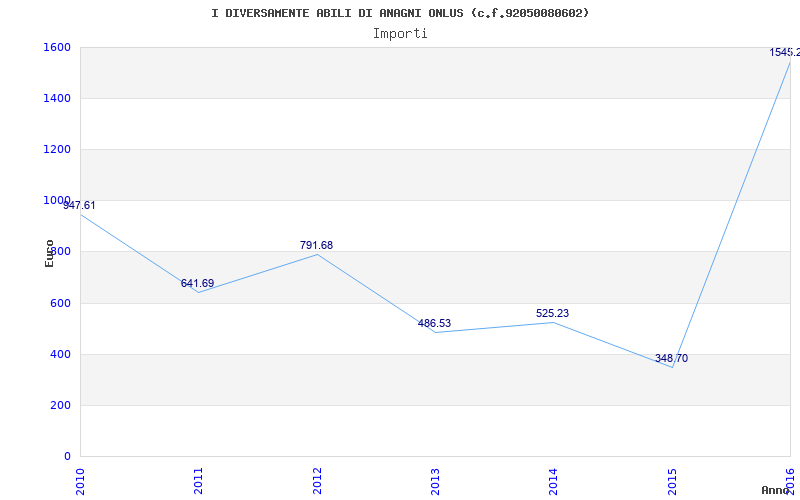Click the 486.53 data label
The width and height of the screenshot is (800, 500).
click(x=434, y=323)
